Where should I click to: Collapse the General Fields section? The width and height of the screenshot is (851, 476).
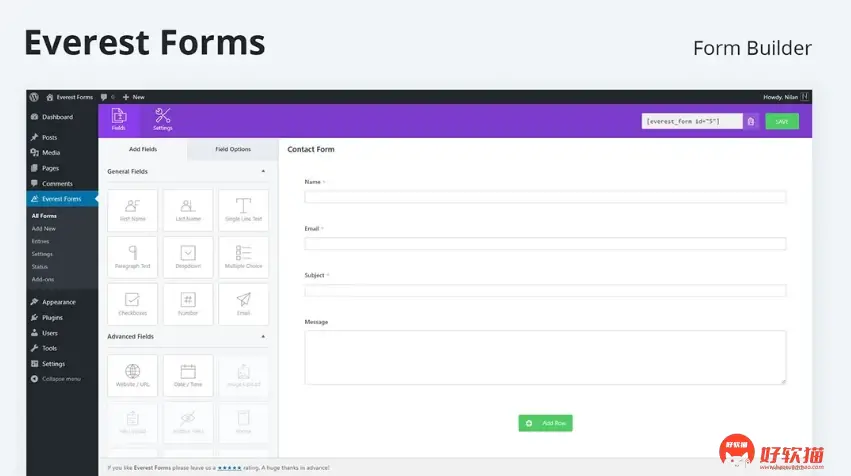click(263, 172)
